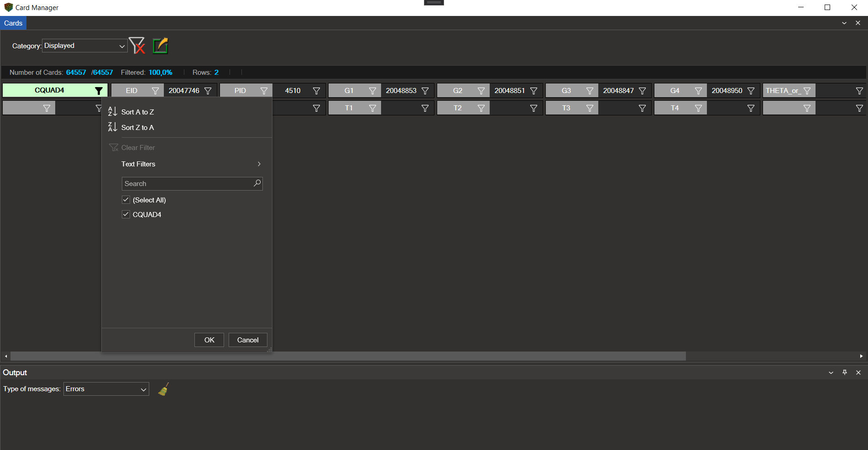
Task: Choose Sort A to Z
Action: (137, 112)
